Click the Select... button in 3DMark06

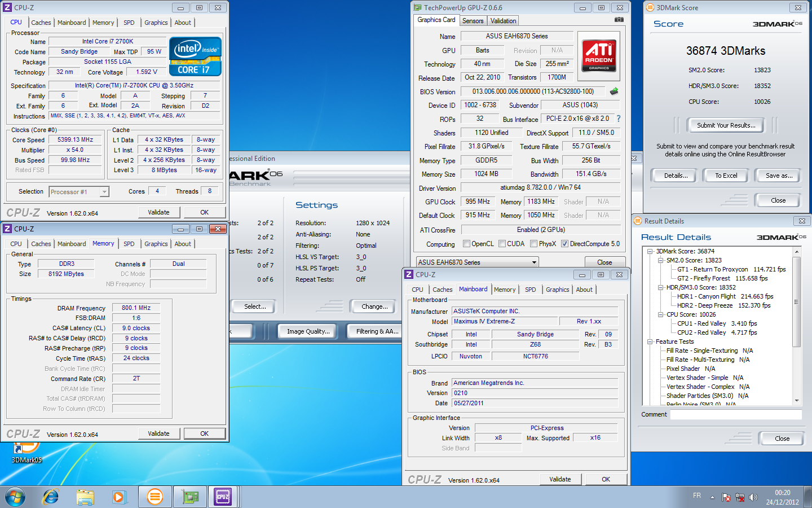click(254, 306)
